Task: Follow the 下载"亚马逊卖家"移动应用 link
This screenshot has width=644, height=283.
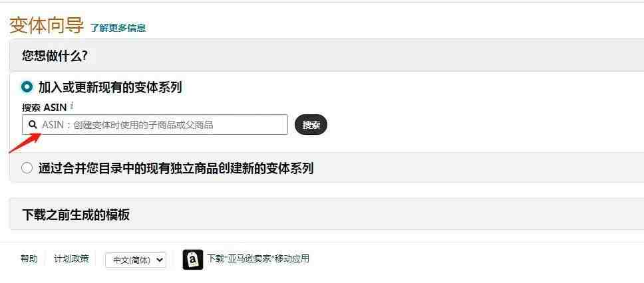Action: 258,259
